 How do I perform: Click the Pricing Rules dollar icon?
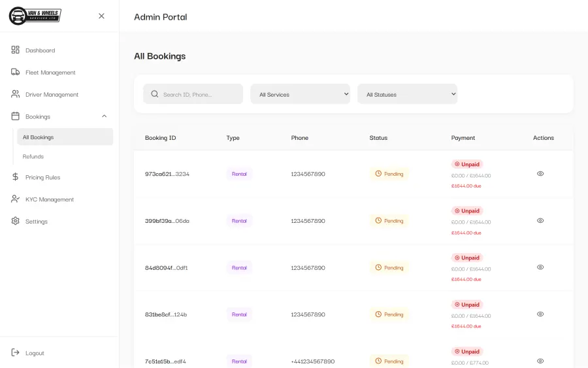click(x=16, y=176)
